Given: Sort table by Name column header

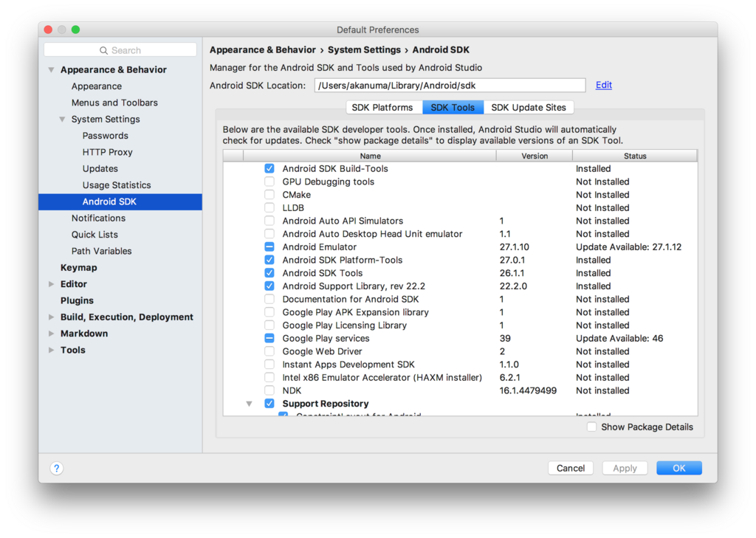Looking at the screenshot, I should 370,156.
